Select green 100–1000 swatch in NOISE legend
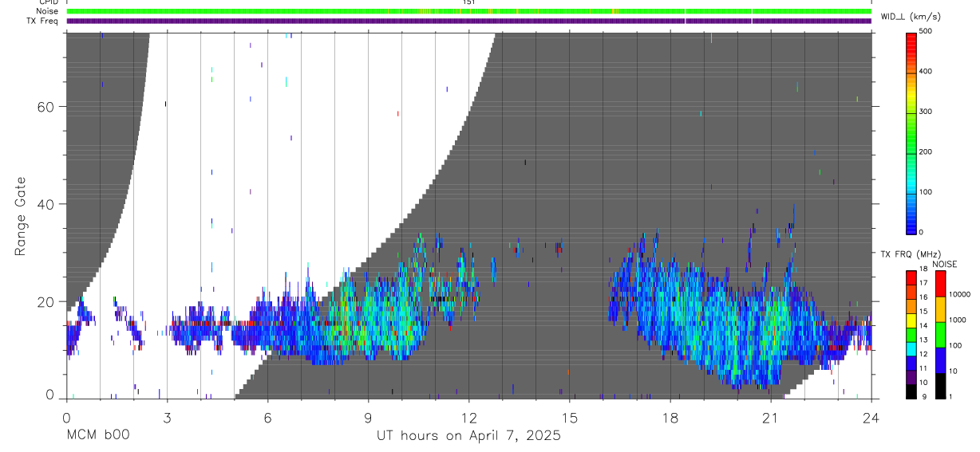The width and height of the screenshot is (980, 452). (x=940, y=335)
